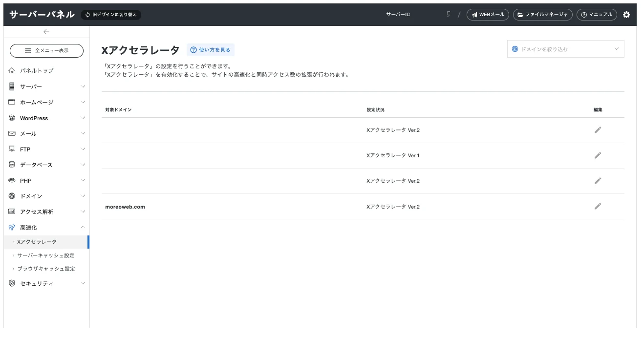Screen dimensions: 644x339
Task: Open サーバーキャッシュ設定 submenu item
Action: (46, 255)
